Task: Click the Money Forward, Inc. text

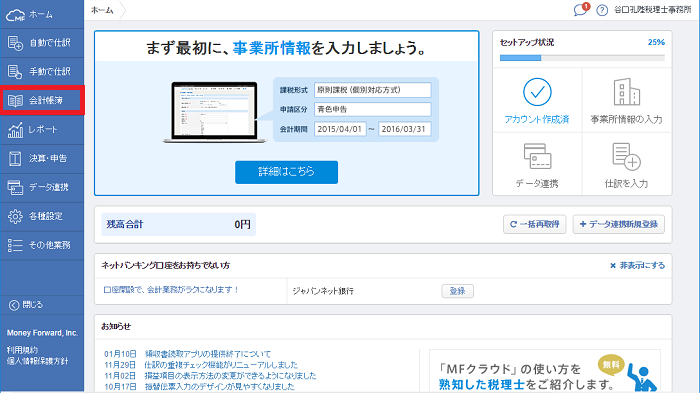Action: (x=42, y=333)
